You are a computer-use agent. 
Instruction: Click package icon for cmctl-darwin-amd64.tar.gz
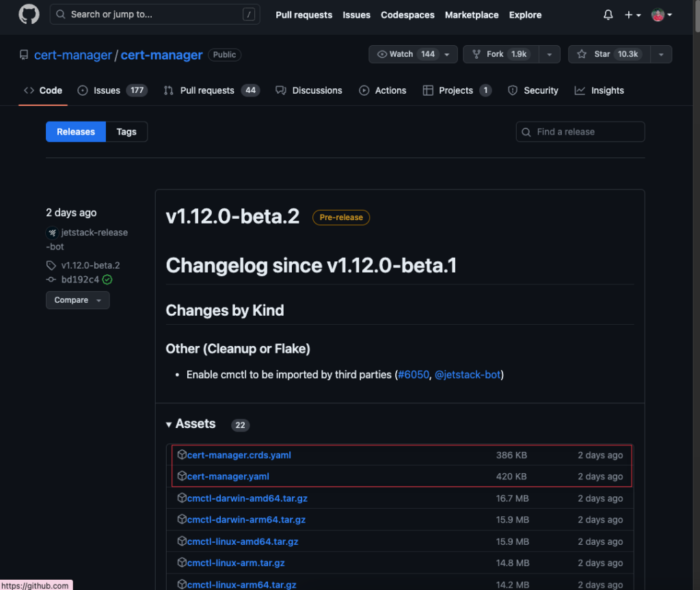click(182, 498)
